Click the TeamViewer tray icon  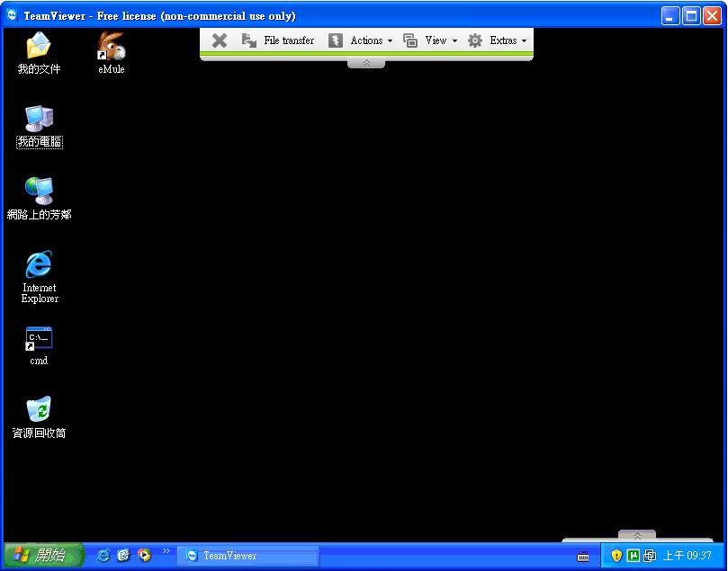[x=650, y=555]
